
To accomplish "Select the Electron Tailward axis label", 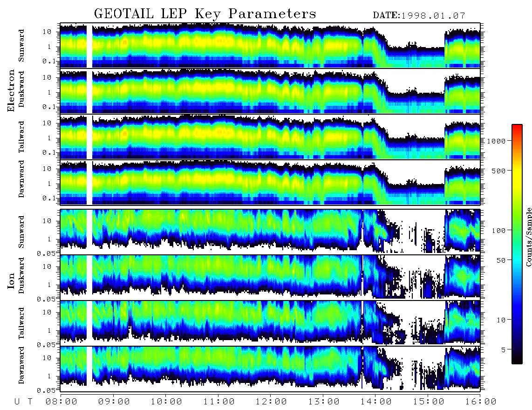I will 21,137.
